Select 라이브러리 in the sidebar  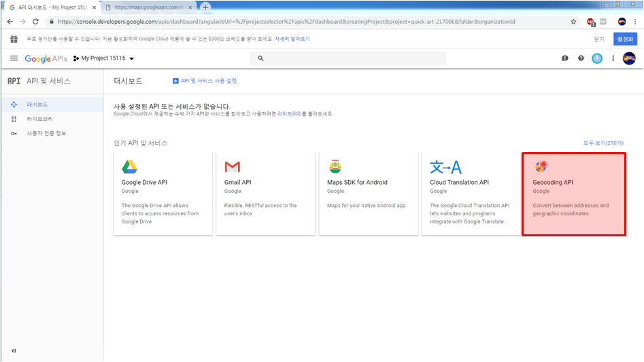click(52, 119)
